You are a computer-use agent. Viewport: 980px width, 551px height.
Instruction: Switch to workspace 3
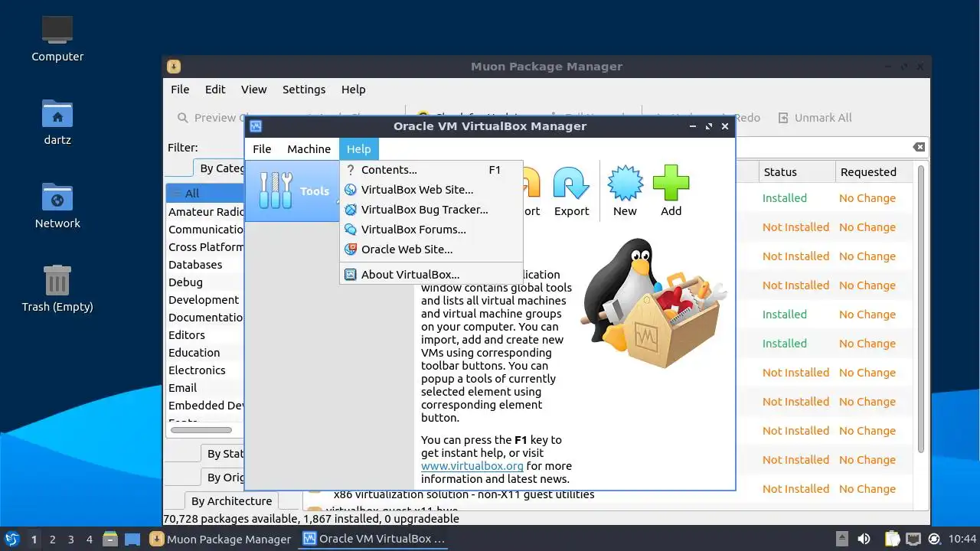point(70,540)
